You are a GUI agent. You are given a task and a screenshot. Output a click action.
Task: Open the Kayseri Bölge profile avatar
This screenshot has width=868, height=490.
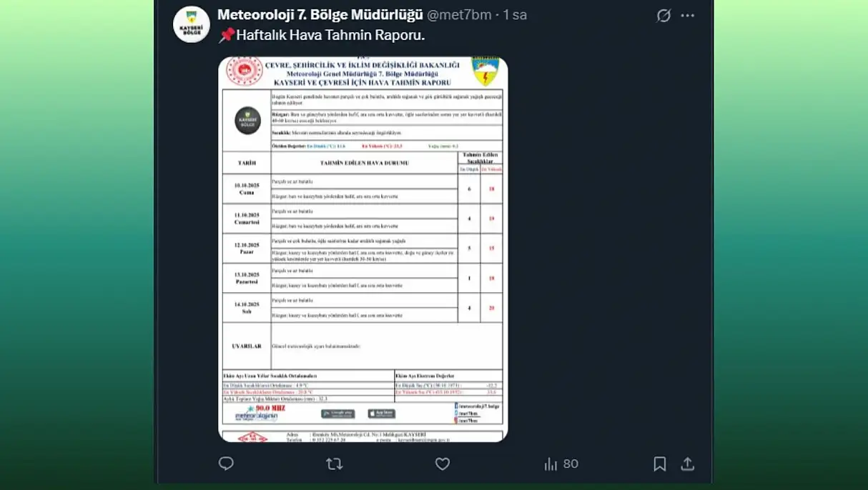pyautogui.click(x=192, y=24)
